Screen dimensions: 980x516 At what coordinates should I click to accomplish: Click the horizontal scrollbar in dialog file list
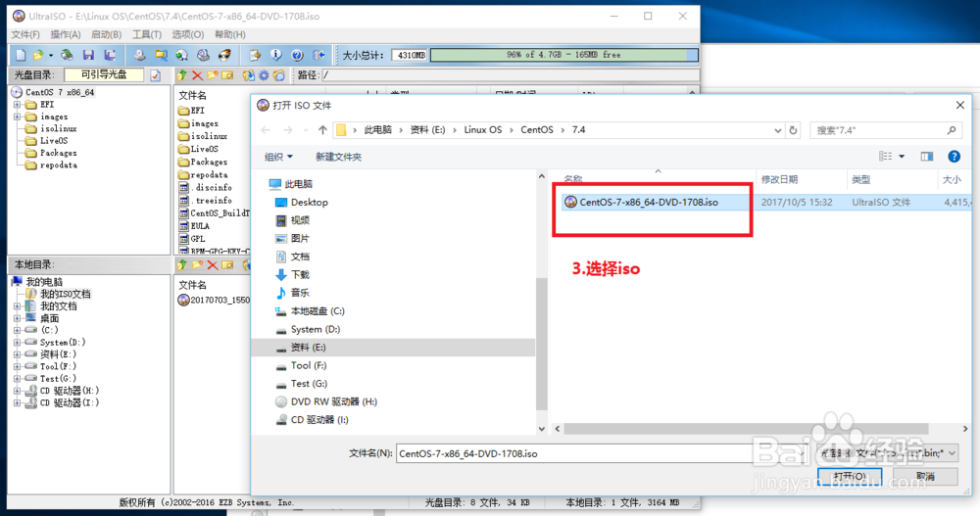click(x=746, y=429)
